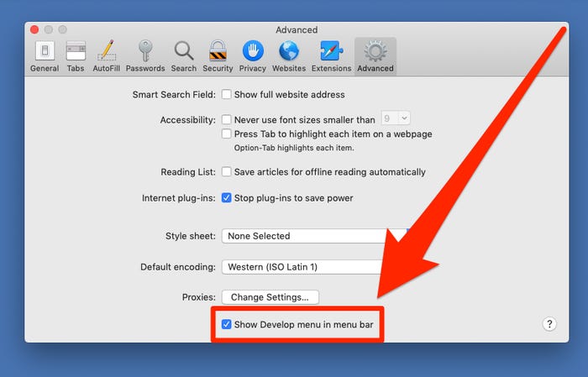Toggle Never use font sizes smaller than
Screen dimensions: 588x377
click(x=227, y=120)
